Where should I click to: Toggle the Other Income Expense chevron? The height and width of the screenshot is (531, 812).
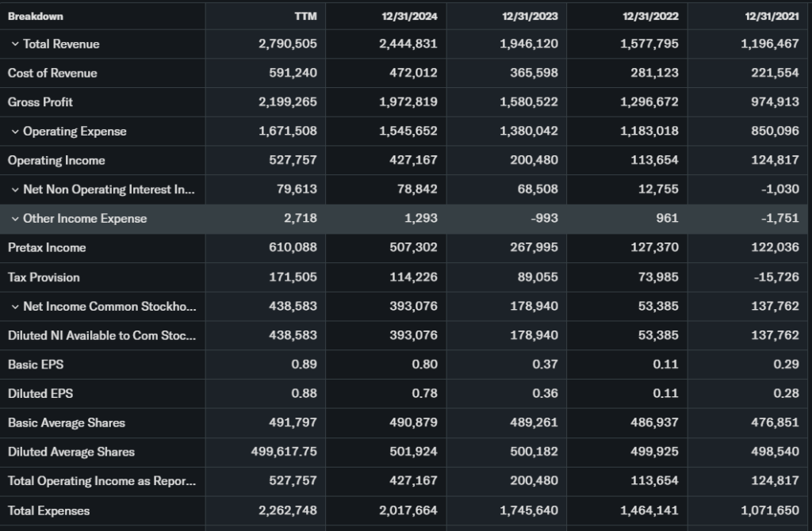pyautogui.click(x=15, y=219)
